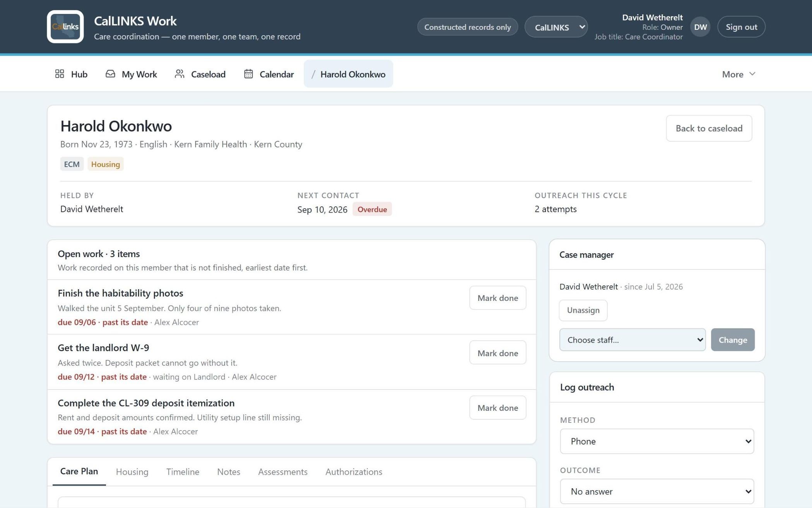The height and width of the screenshot is (508, 812).
Task: Go to My Work in navigation
Action: click(x=131, y=74)
